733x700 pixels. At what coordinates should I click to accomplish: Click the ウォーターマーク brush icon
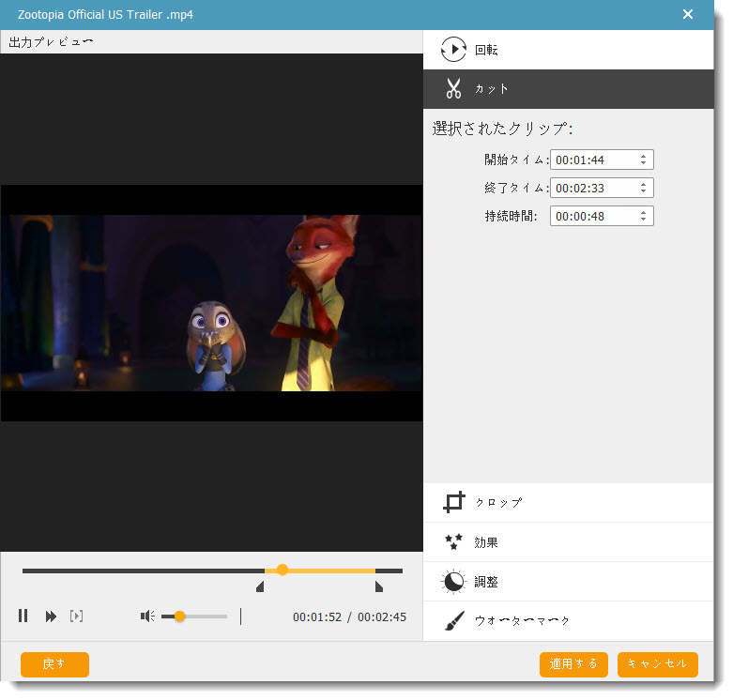(454, 621)
